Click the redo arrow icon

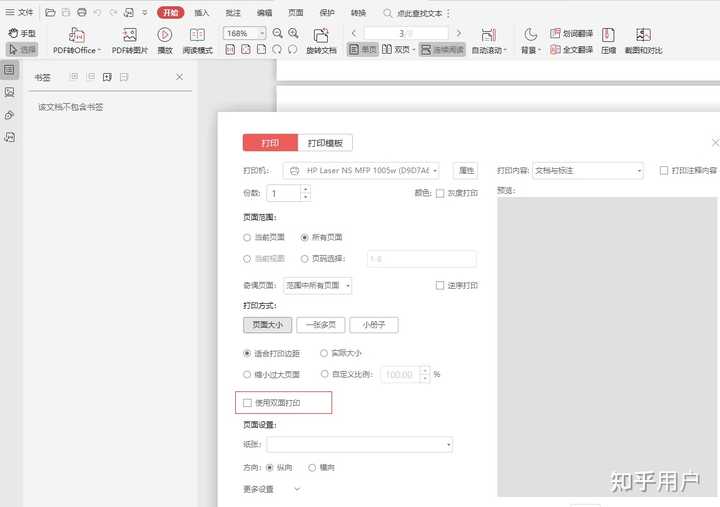(x=113, y=12)
